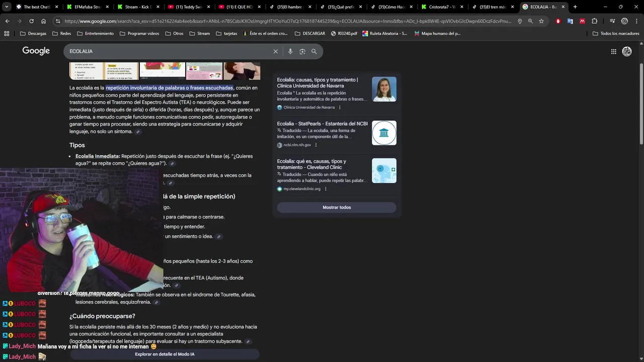Screen dimensions: 644x362
Task: Open the browser home page
Action: (43, 21)
